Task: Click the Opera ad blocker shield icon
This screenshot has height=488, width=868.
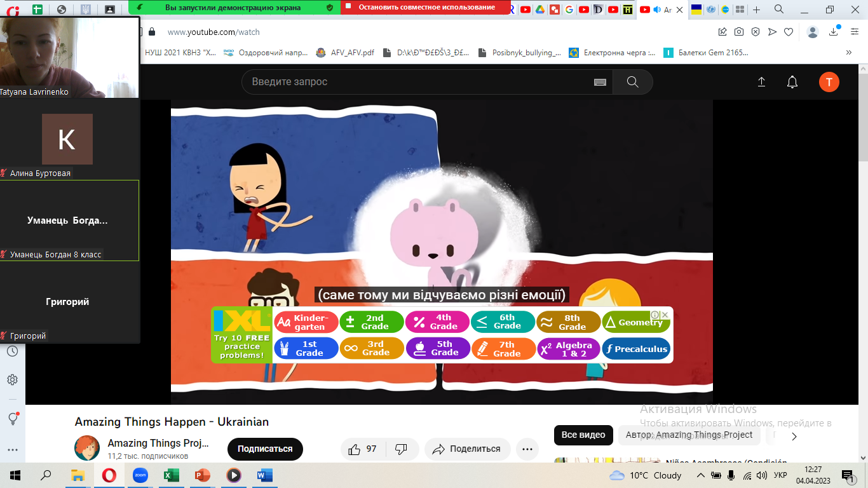Action: click(756, 32)
